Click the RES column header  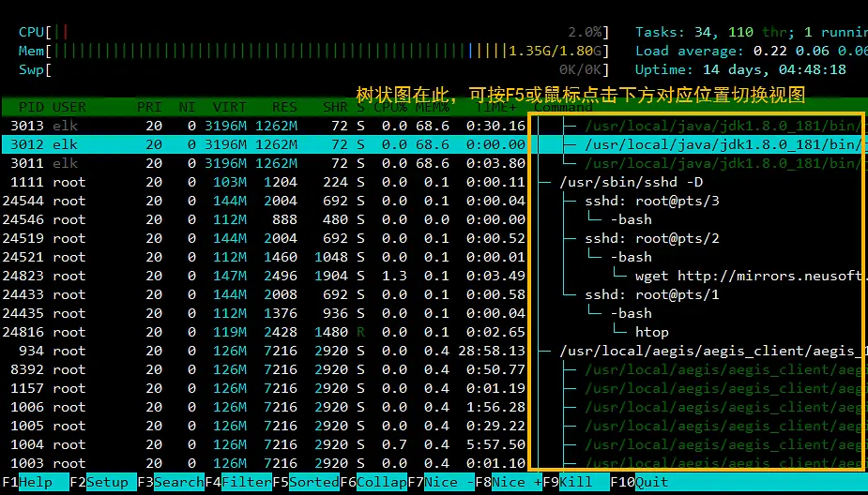tap(284, 108)
